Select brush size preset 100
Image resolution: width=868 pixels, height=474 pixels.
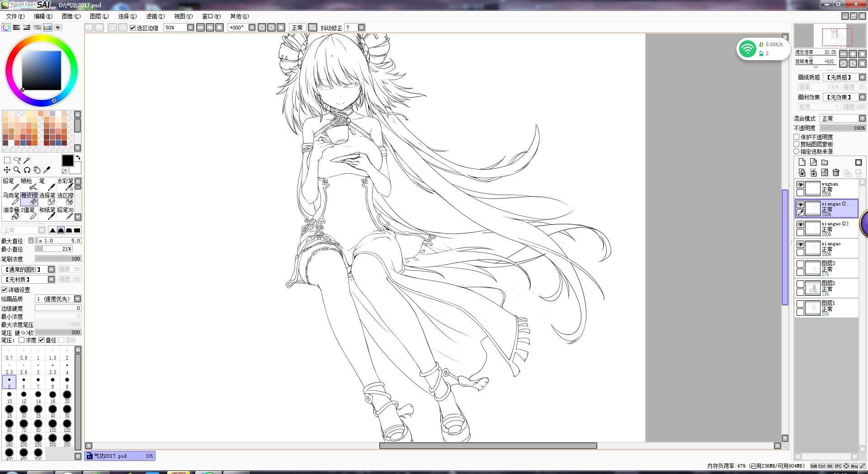[52, 426]
